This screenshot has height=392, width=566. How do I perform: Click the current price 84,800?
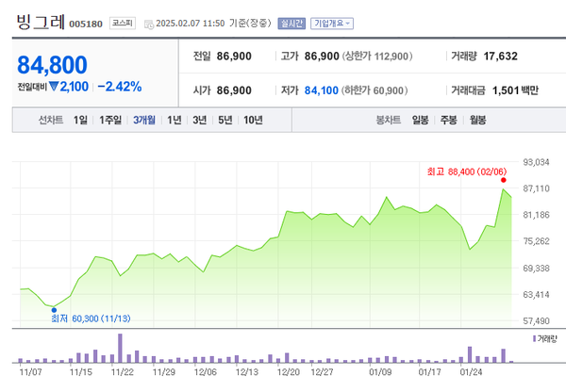pos(53,64)
